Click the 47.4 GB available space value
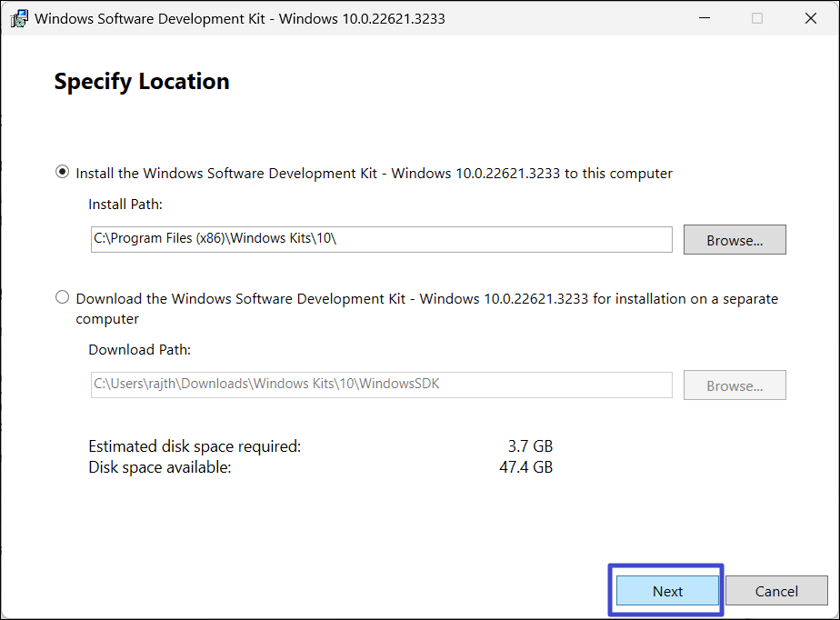This screenshot has height=620, width=840. pyautogui.click(x=526, y=467)
